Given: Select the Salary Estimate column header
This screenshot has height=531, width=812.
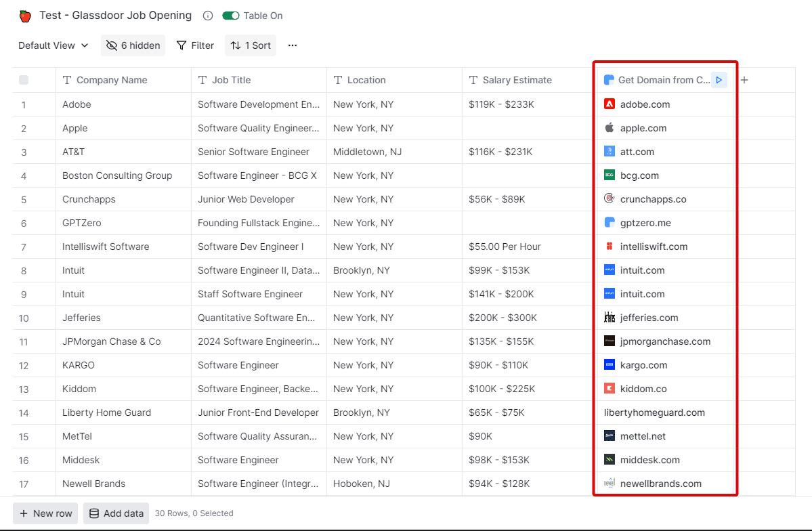Looking at the screenshot, I should [x=527, y=80].
